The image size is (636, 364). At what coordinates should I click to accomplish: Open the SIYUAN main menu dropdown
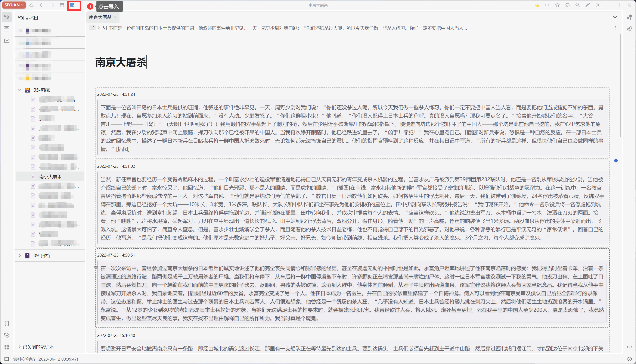[x=14, y=5]
